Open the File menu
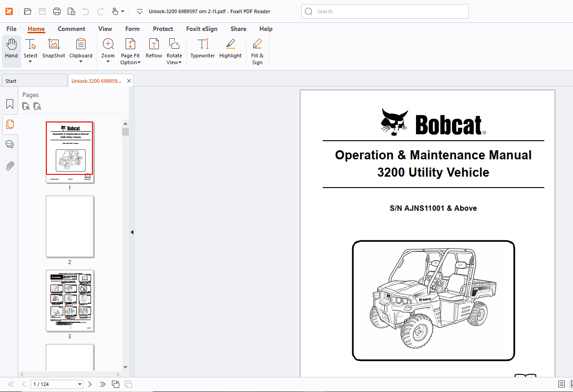The width and height of the screenshot is (573, 392). tap(11, 29)
